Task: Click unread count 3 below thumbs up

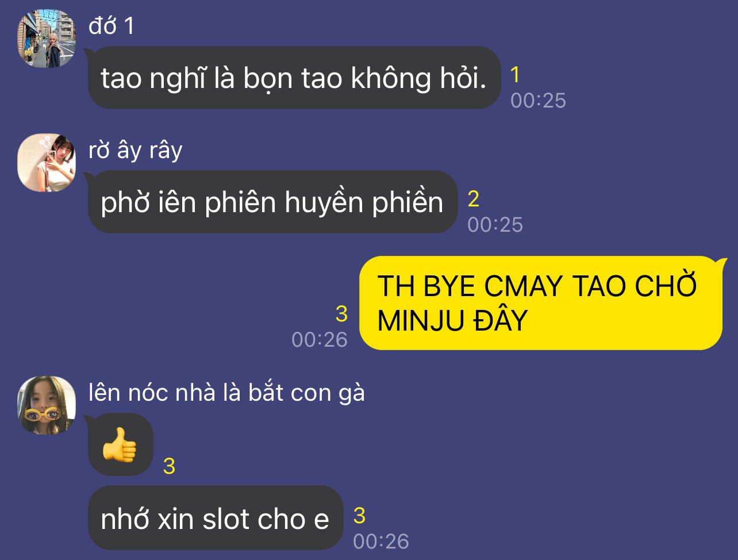Action: [x=169, y=466]
